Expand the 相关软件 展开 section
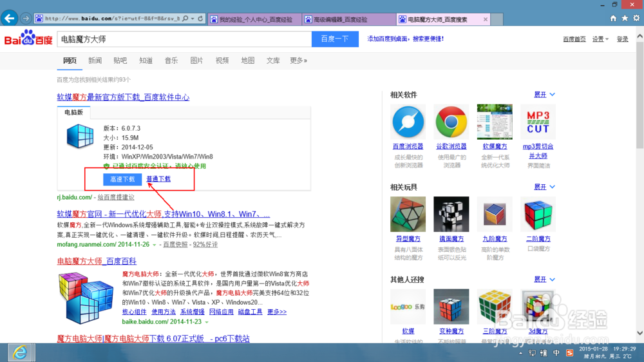The height and width of the screenshot is (362, 644). [x=544, y=95]
